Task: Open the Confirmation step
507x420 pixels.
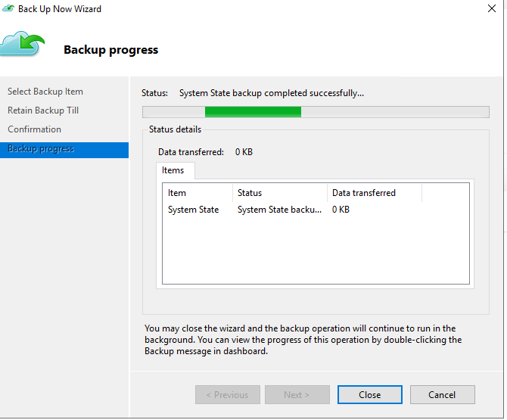Action: 34,129
